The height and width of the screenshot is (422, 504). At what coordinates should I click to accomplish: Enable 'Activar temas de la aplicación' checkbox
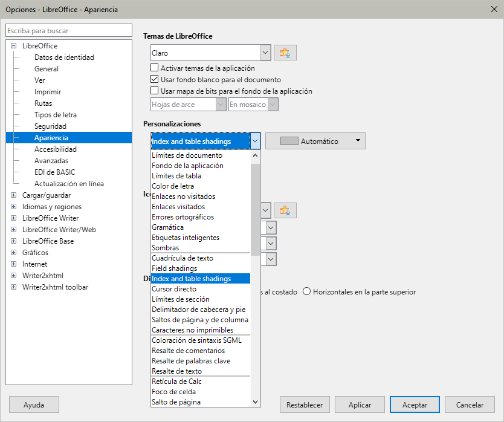tap(155, 68)
